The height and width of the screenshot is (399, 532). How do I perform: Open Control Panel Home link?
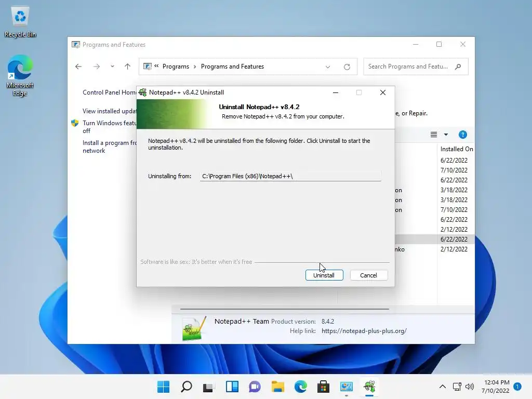tap(109, 92)
